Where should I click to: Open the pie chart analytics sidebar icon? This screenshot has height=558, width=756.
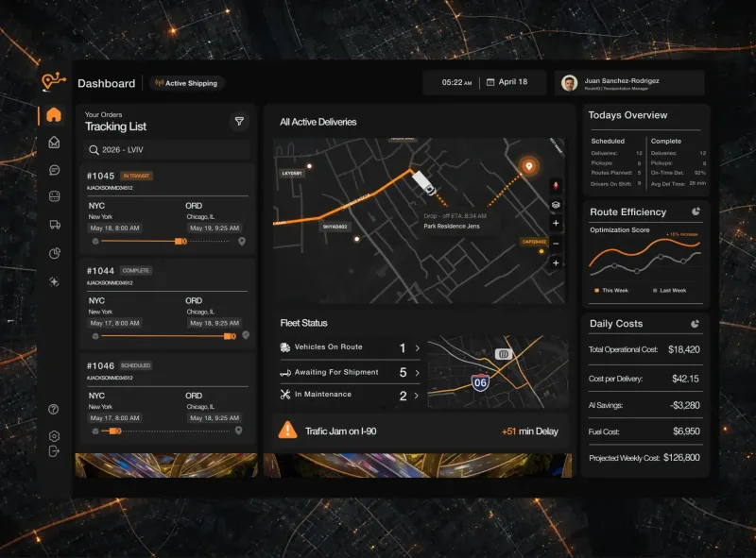pyautogui.click(x=55, y=253)
